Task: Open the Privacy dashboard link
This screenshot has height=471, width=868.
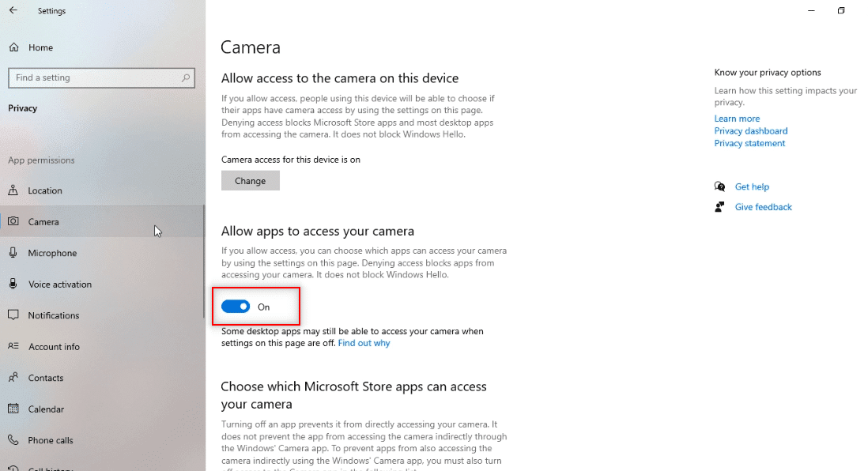Action: [750, 131]
